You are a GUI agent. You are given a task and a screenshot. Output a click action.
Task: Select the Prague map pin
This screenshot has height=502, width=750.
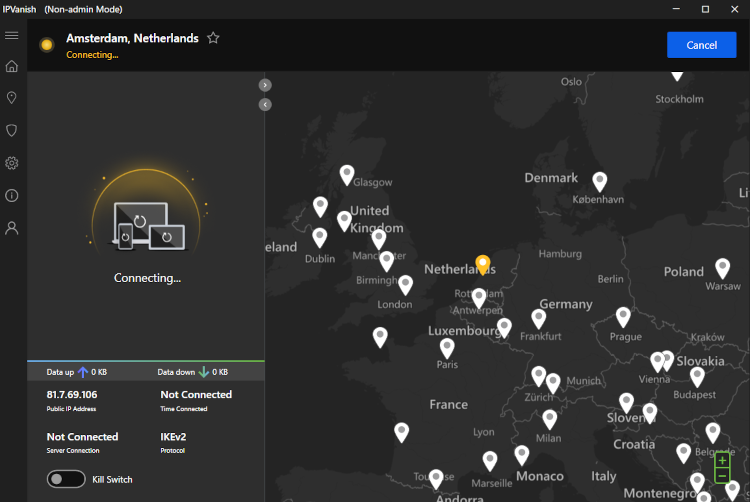623,317
